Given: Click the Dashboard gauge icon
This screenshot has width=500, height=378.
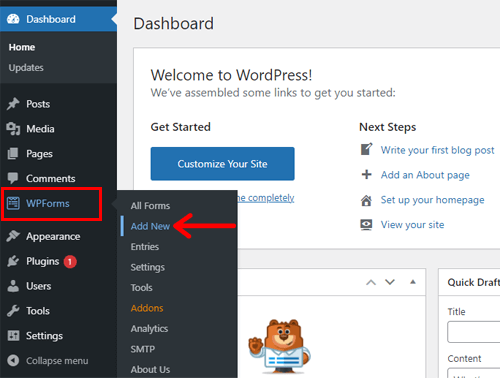Looking at the screenshot, I should 13,19.
